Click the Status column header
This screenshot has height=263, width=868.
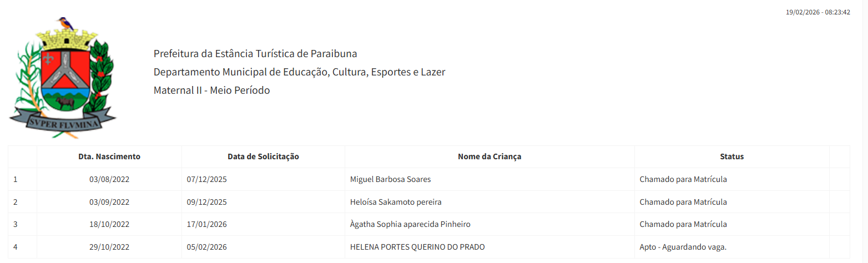click(731, 156)
